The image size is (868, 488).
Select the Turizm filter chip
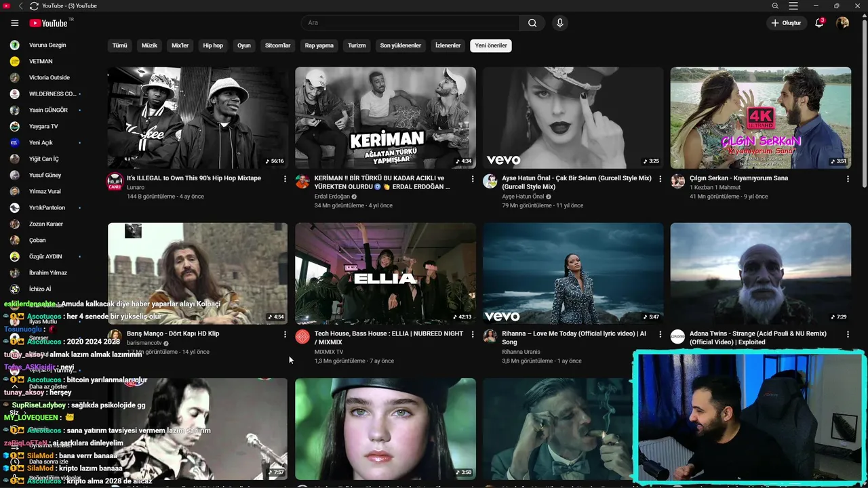(x=357, y=45)
